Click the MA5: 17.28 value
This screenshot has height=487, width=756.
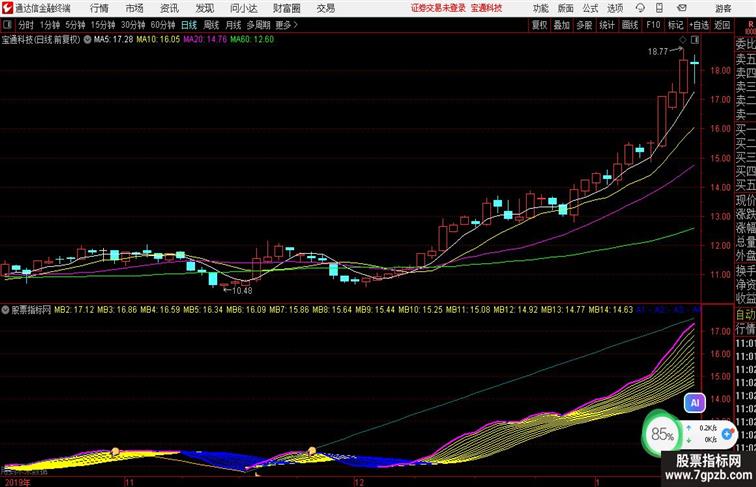coord(113,40)
